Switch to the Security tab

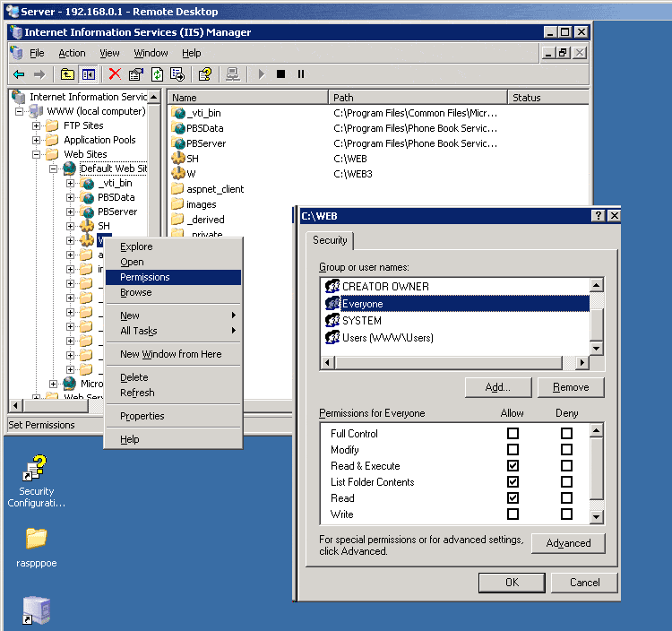click(330, 240)
